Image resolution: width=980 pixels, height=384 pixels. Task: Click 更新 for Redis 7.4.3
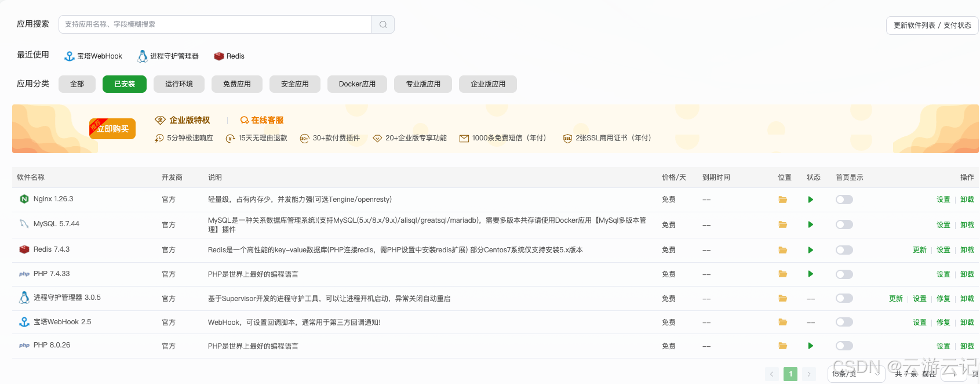(x=920, y=250)
